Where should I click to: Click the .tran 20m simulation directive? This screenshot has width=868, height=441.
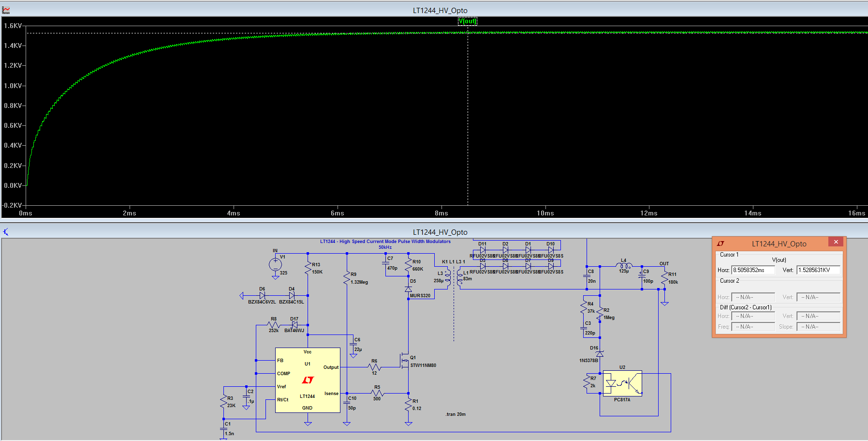(456, 414)
